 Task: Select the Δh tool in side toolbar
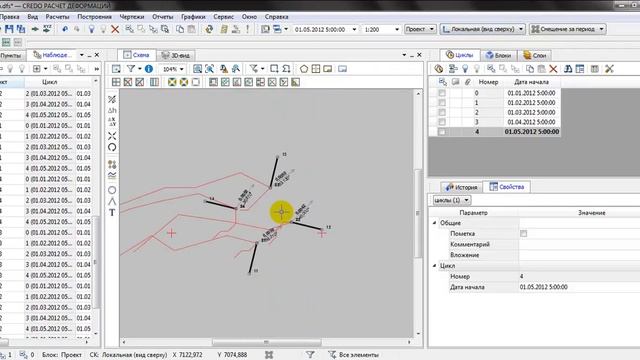coord(112,111)
